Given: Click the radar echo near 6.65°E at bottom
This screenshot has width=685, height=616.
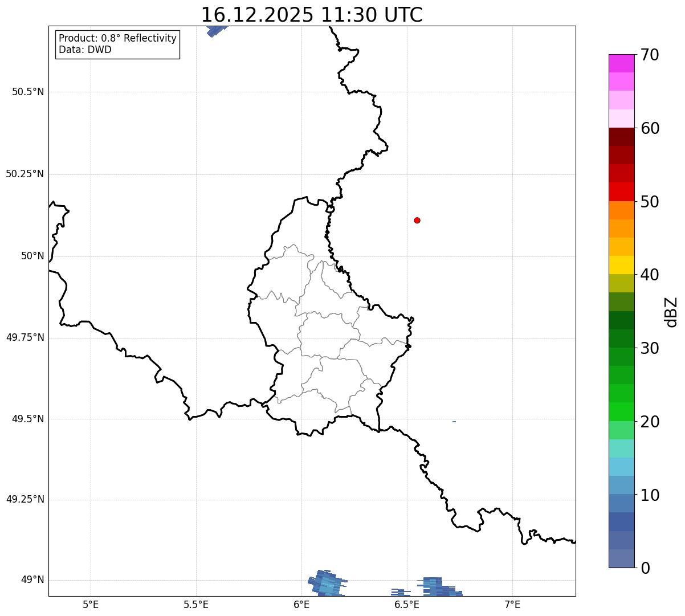Looking at the screenshot, I should point(439,587).
